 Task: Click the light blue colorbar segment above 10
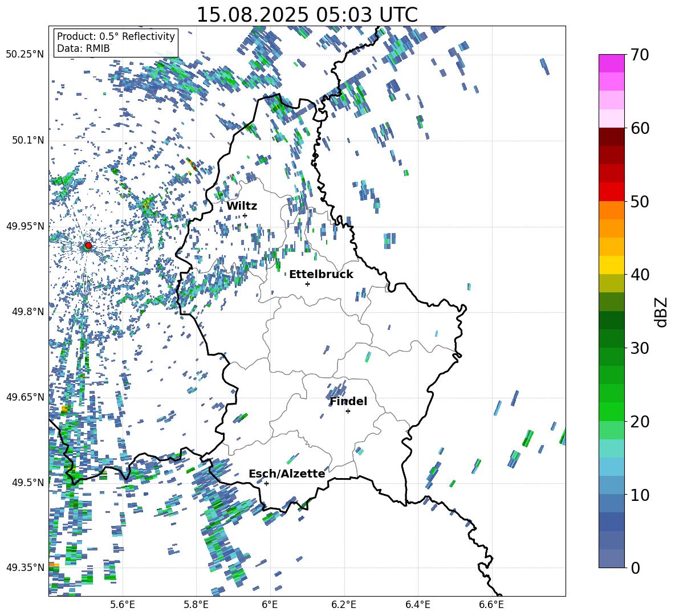coord(611,485)
